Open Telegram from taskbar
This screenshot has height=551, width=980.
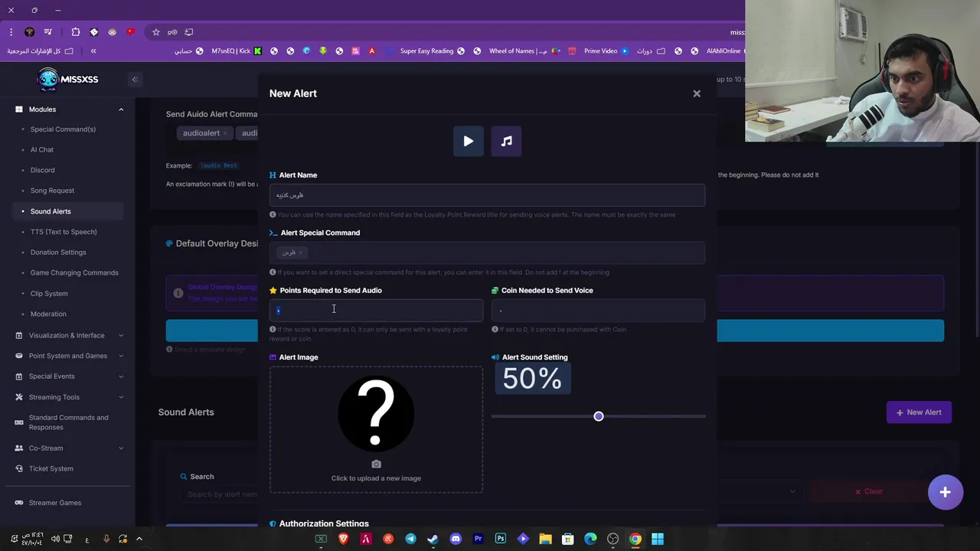(x=410, y=539)
